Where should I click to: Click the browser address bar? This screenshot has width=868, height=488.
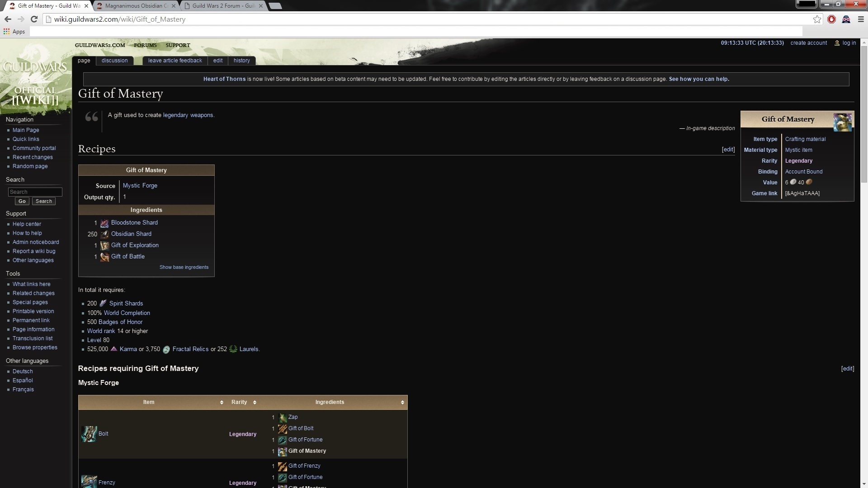pyautogui.click(x=429, y=19)
